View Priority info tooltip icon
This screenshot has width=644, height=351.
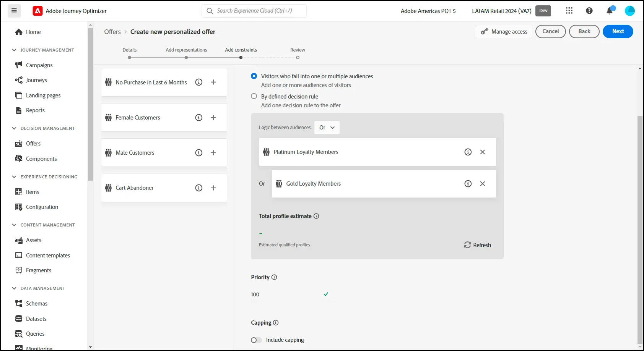[274, 277]
